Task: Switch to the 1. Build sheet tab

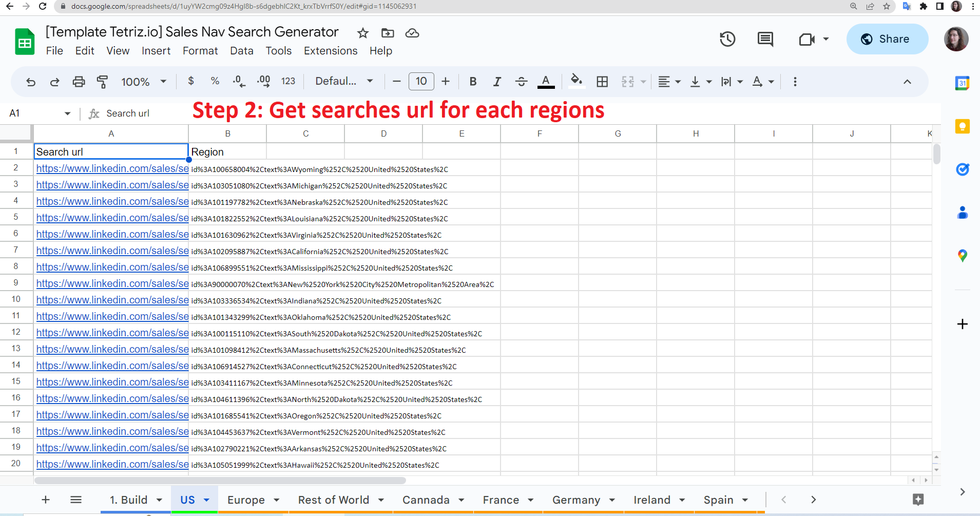Action: pyautogui.click(x=128, y=500)
